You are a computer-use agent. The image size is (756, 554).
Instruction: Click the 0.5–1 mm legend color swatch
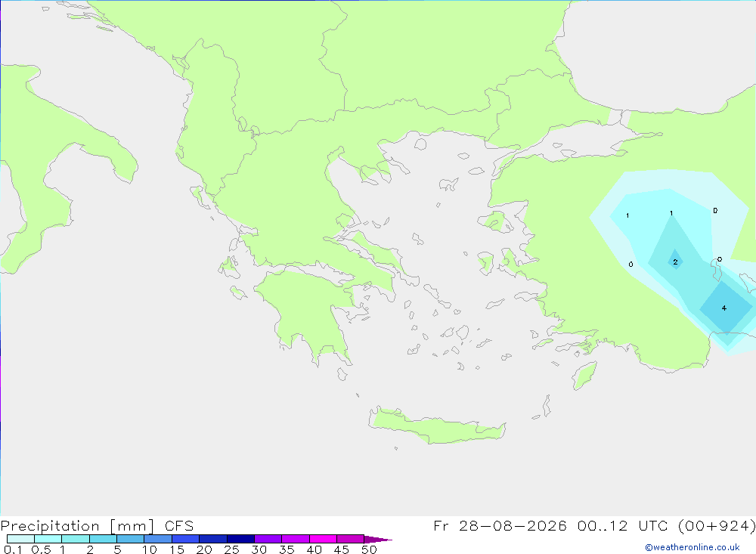tap(48, 539)
